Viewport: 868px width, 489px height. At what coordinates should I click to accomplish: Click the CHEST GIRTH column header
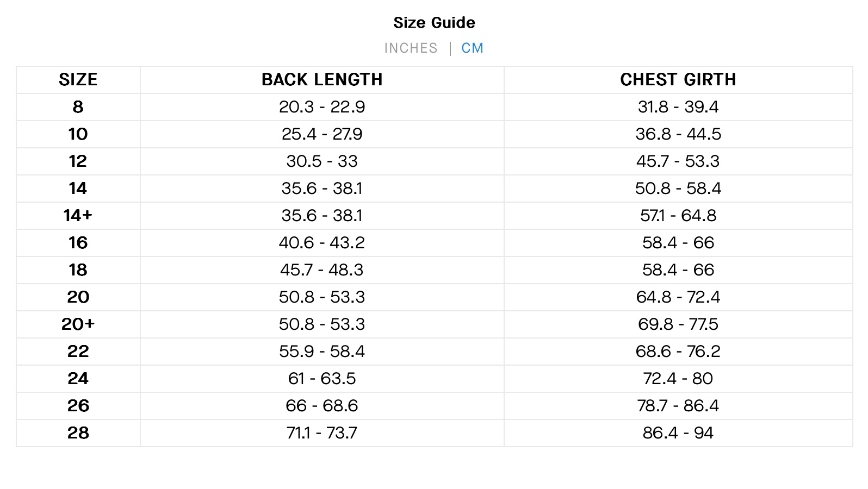pos(678,80)
